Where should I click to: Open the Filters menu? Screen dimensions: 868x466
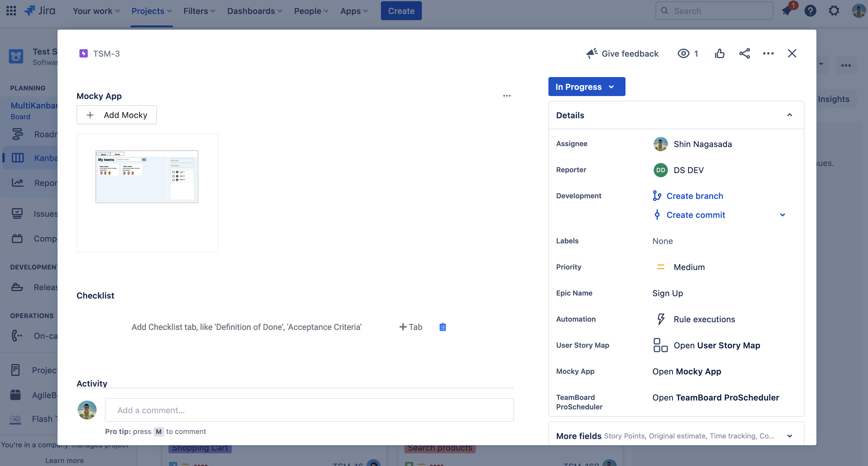coord(199,11)
